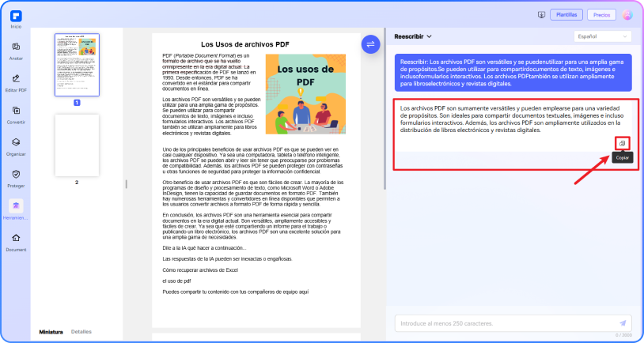Viewport: 644px width, 343px height.
Task: Open the Convertir tool
Action: click(x=16, y=111)
